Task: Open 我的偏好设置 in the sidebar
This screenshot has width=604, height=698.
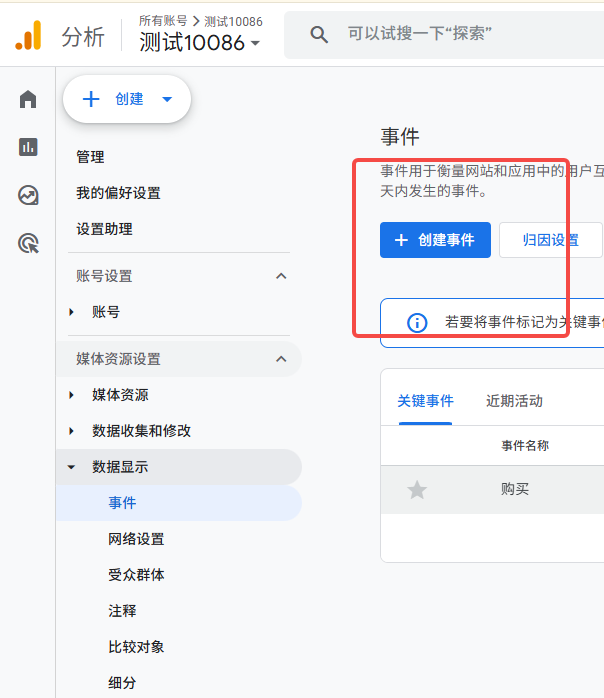Action: coord(118,193)
